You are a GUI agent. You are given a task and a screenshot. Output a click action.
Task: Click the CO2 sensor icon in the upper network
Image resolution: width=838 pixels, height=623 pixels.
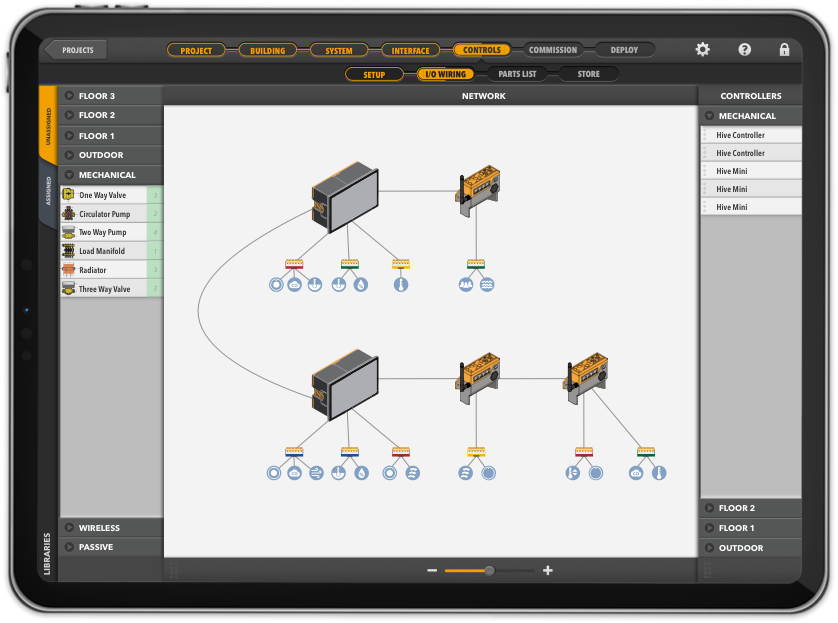click(x=294, y=283)
